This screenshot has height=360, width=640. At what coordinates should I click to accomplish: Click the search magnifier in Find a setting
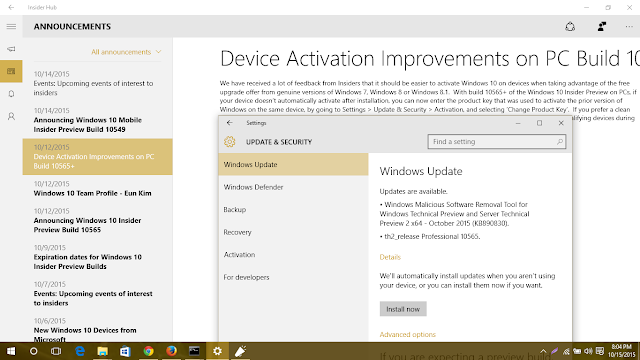click(x=560, y=142)
